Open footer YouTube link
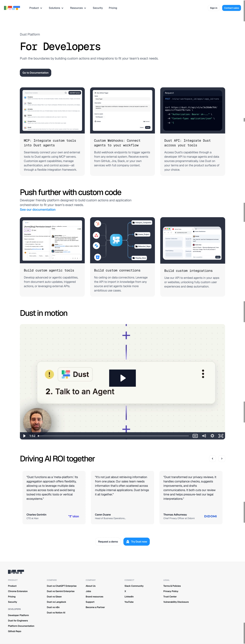 tap(129, 602)
